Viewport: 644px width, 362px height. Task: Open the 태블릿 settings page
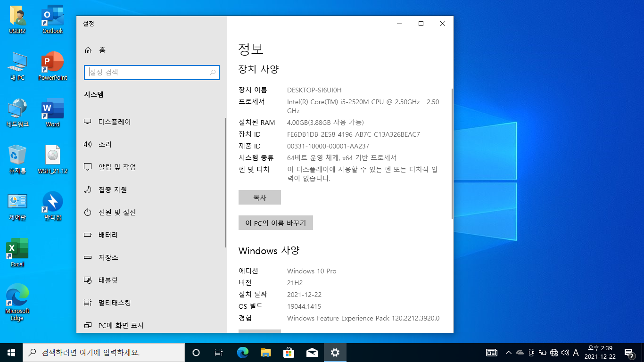click(151, 280)
